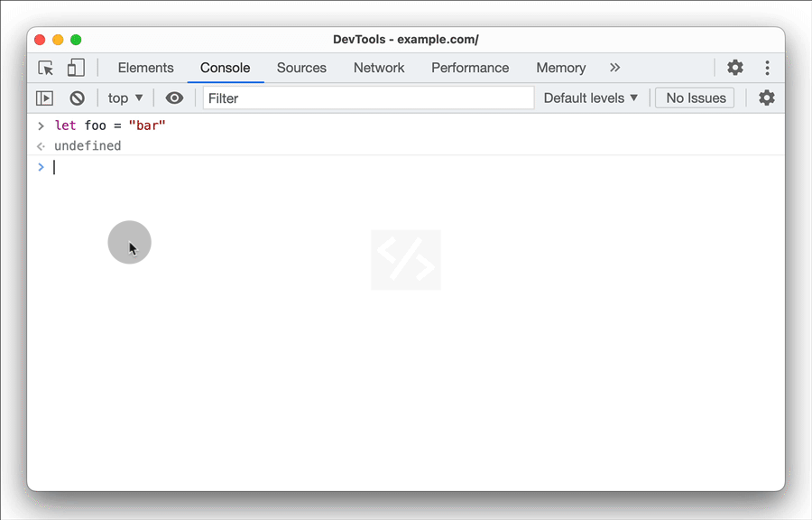Show the console sidebar

(x=44, y=97)
